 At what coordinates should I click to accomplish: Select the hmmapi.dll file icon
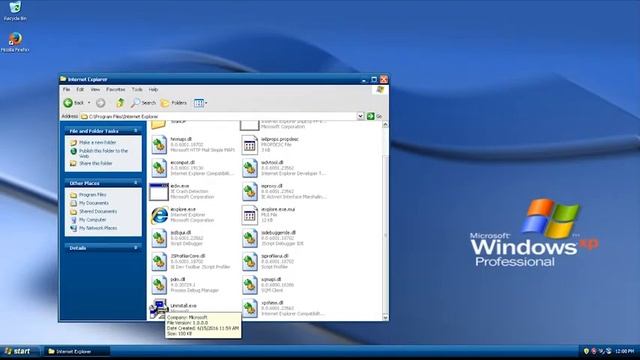coord(159,145)
